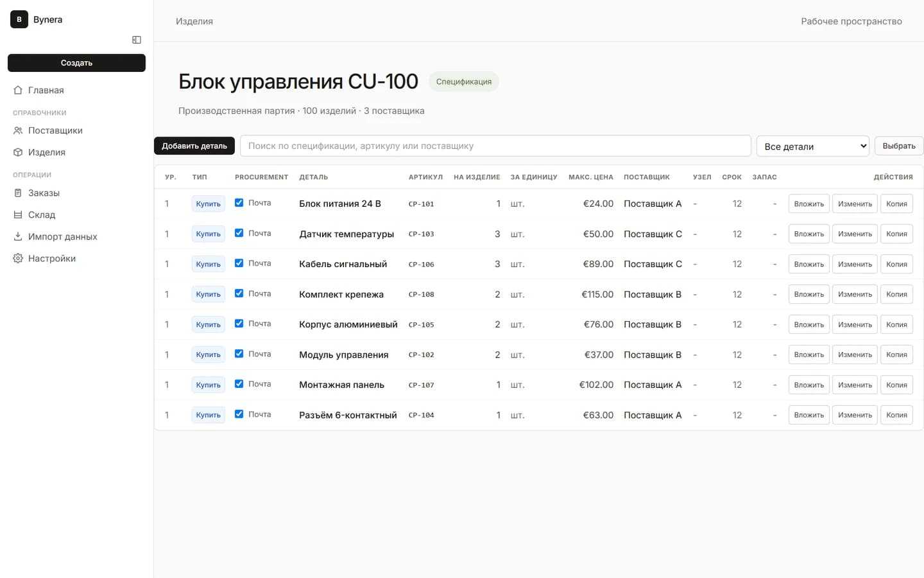This screenshot has height=578, width=924.
Task: Click the warehouse icon beside Склад
Action: 18,215
